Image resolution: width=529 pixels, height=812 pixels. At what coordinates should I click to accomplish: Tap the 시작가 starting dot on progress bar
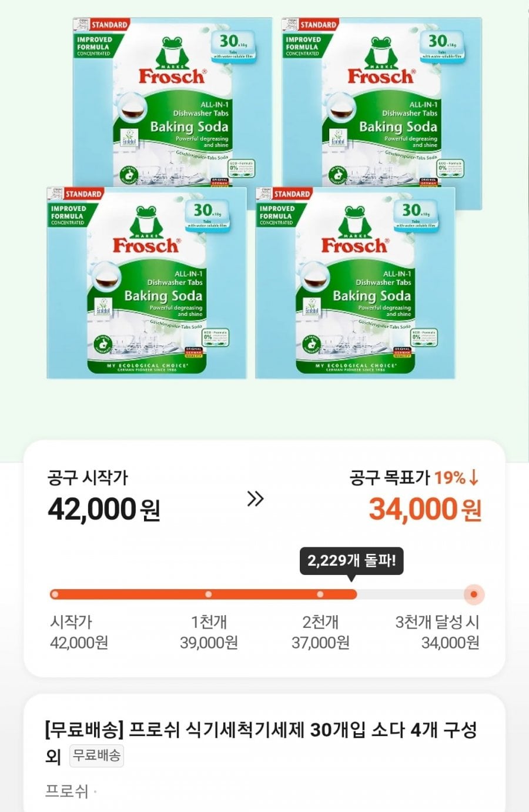coord(55,594)
